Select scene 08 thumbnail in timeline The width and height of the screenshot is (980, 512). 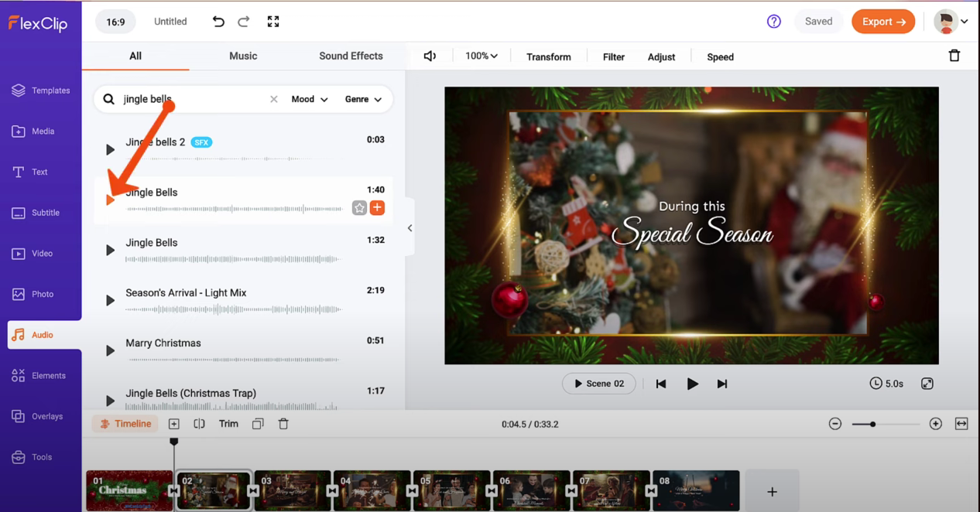[x=696, y=490]
